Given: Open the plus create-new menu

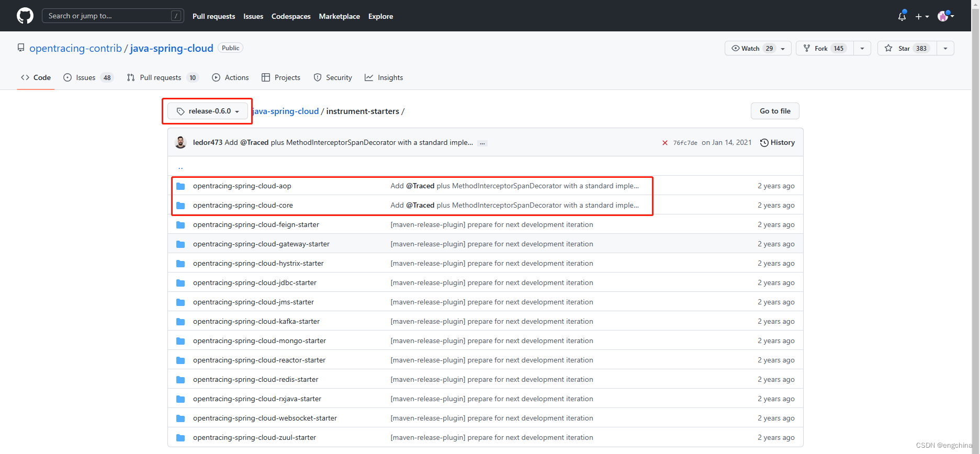Looking at the screenshot, I should [922, 16].
